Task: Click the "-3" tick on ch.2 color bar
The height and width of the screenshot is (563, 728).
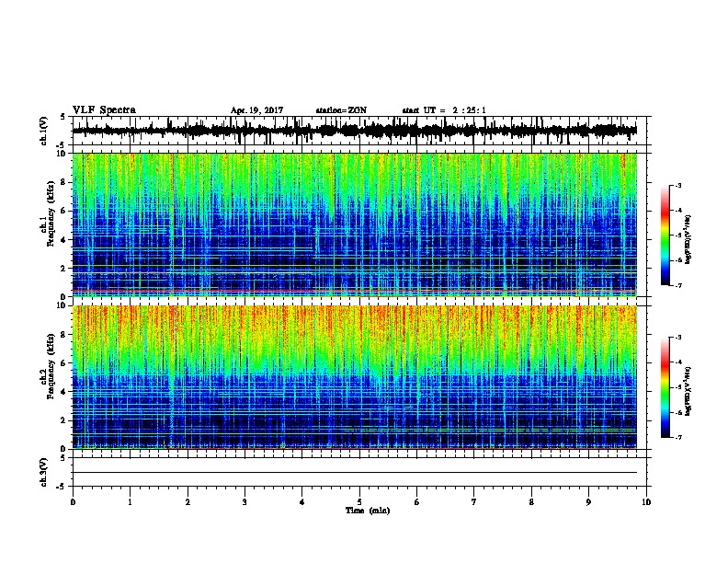Action: click(677, 338)
